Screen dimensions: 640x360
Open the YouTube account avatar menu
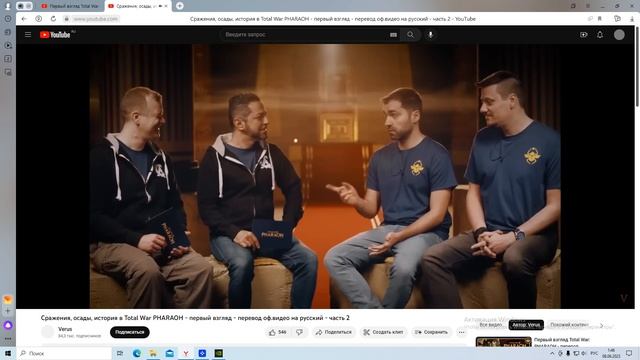[619, 35]
